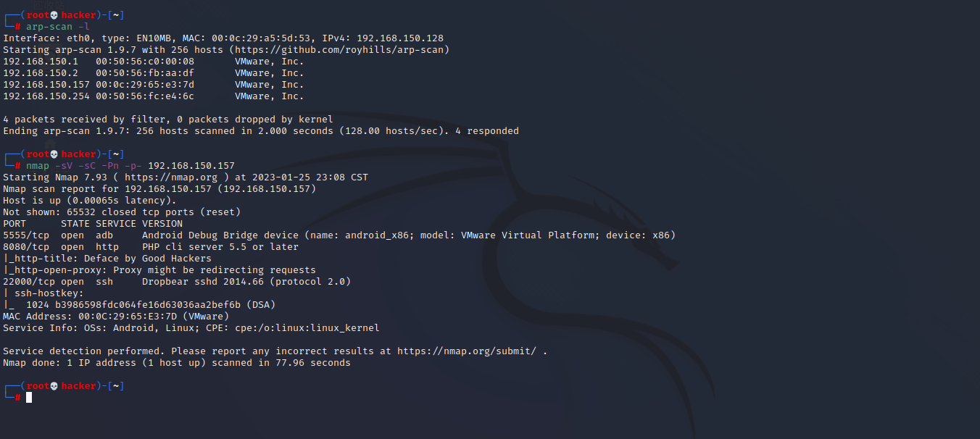Click the blinking cursor block at the final prompt
Image resolution: width=980 pixels, height=439 pixels.
pyautogui.click(x=29, y=398)
